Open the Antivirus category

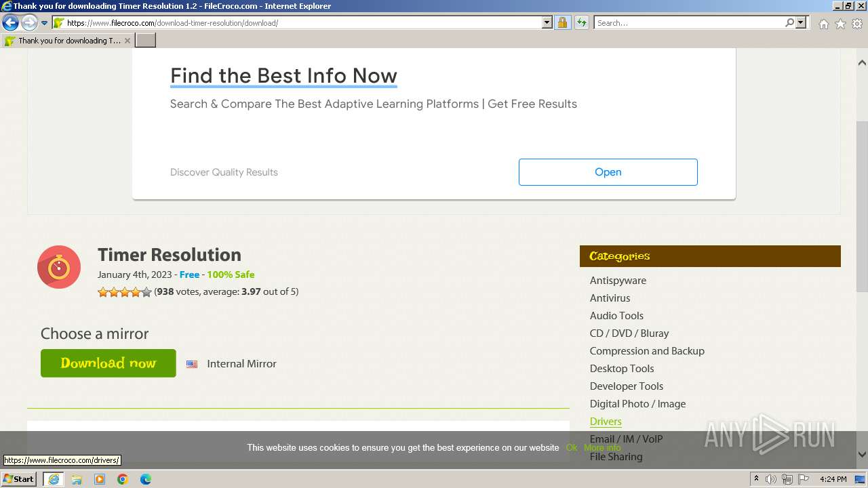(610, 298)
